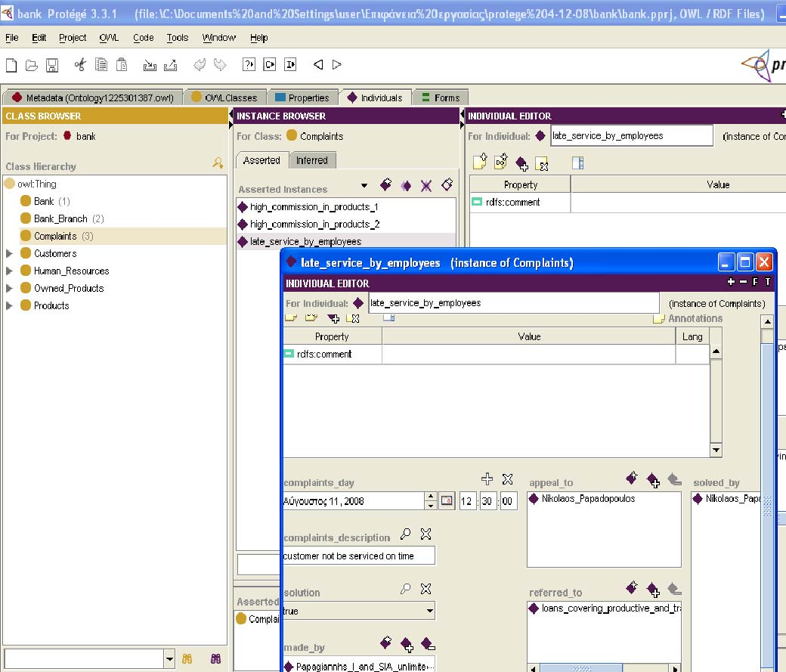This screenshot has height=672, width=786.
Task: Select Nikolaos_Papadopoulos in appeal_to list
Action: coord(588,499)
